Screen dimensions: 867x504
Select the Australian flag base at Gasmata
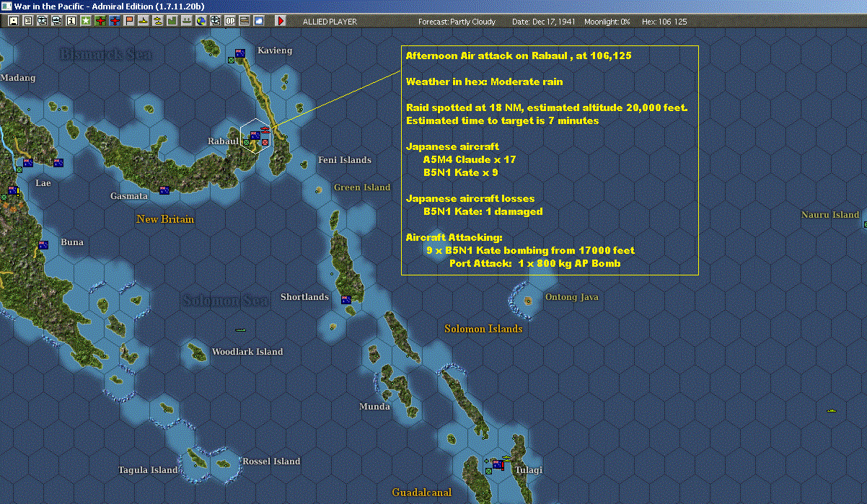tap(164, 190)
